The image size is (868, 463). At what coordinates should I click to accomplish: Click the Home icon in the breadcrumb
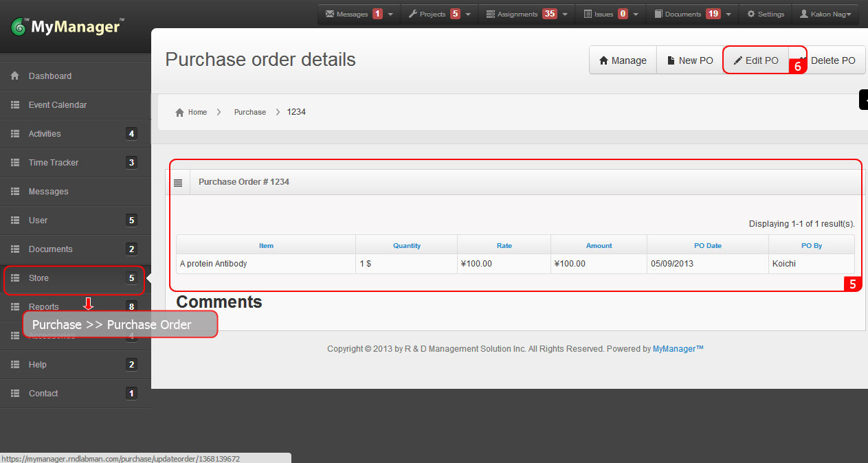pyautogui.click(x=180, y=112)
